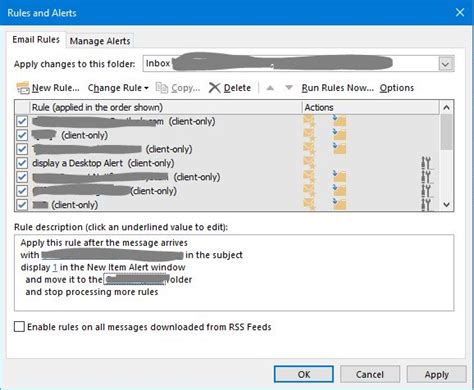Click the redacted subject text link

112,255
